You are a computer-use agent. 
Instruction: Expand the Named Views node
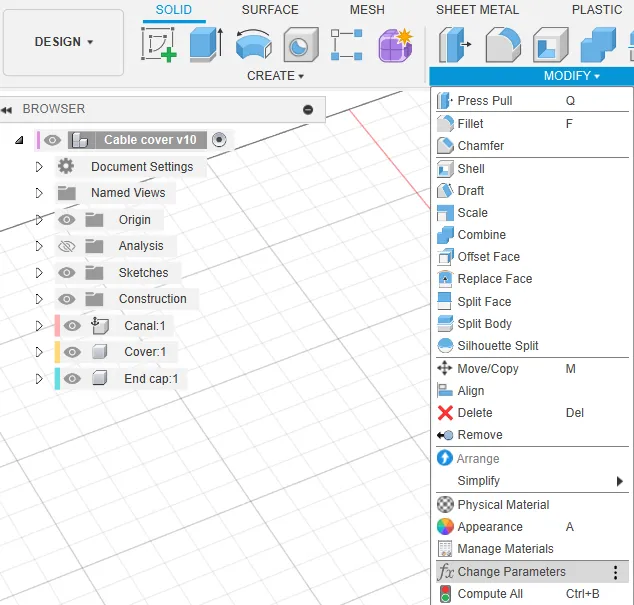point(39,193)
